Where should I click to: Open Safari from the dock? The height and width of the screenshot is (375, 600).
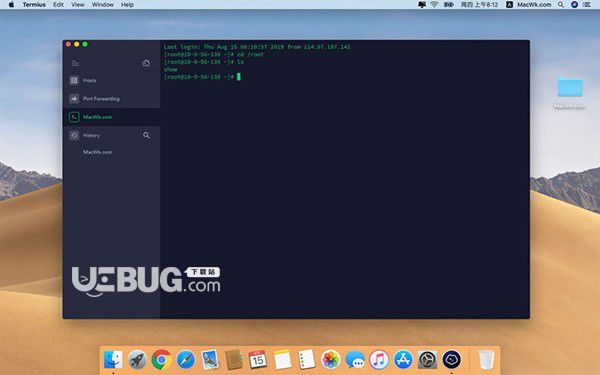pos(186,360)
